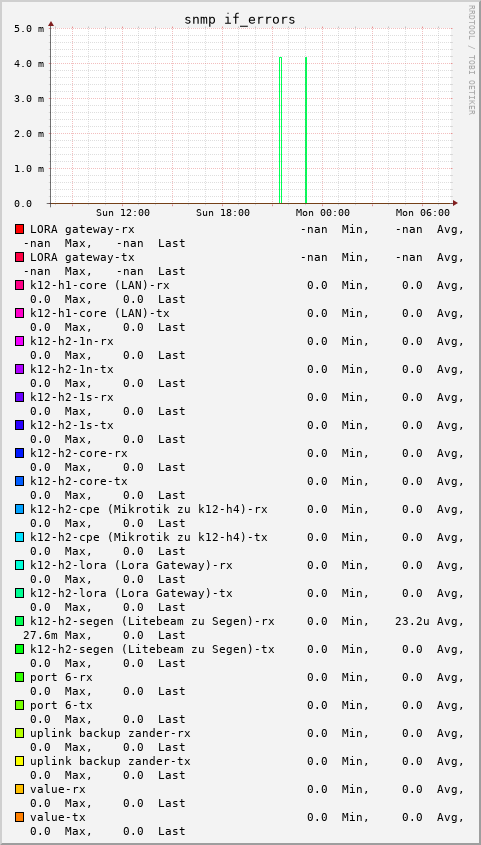Click the second green spike before Mon 00:00

tap(306, 130)
